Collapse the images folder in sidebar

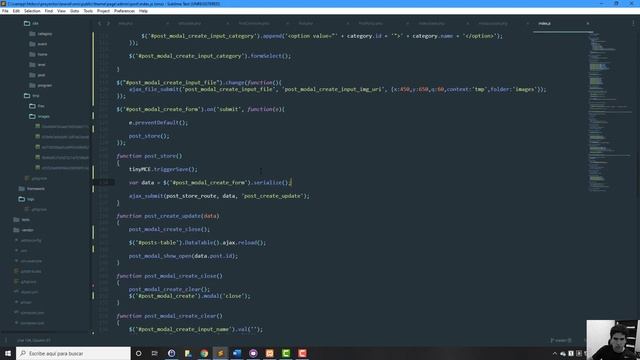(x=39, y=116)
